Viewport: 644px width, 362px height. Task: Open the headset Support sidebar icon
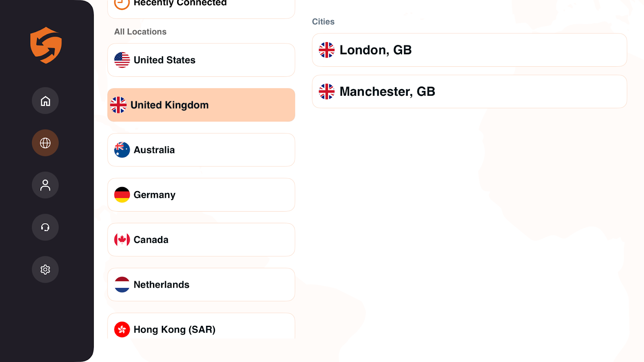pyautogui.click(x=45, y=227)
